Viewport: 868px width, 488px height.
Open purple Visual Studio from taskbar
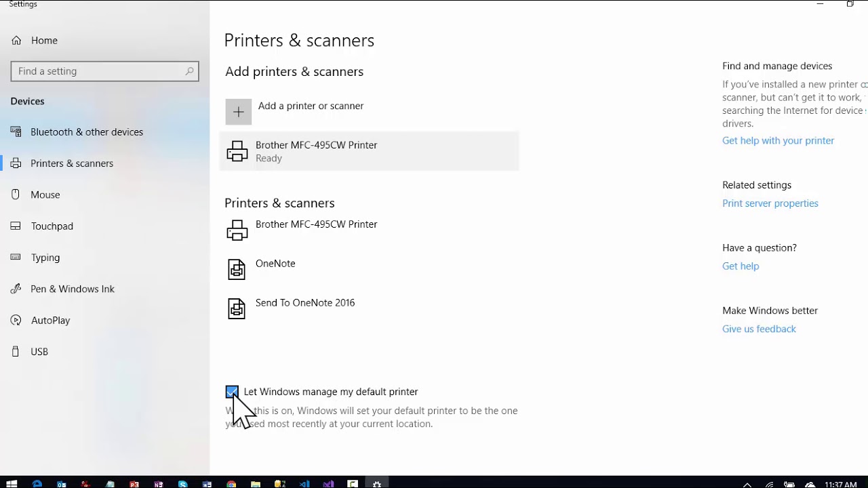[328, 484]
